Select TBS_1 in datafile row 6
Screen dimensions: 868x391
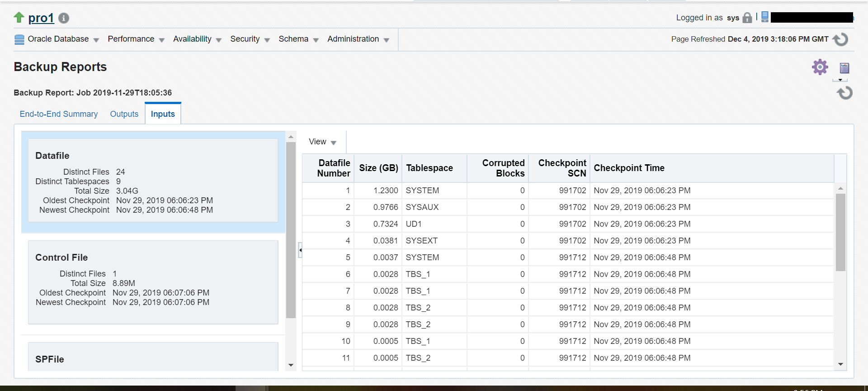point(418,274)
